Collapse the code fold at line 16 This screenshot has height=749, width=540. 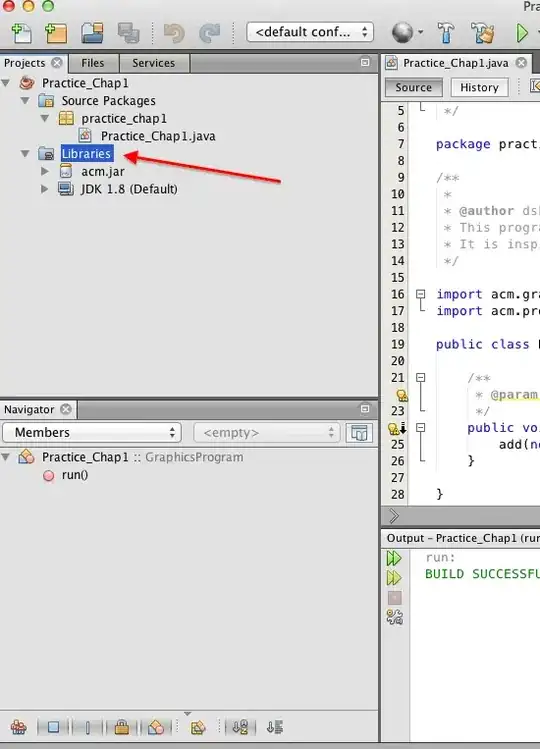pos(421,294)
